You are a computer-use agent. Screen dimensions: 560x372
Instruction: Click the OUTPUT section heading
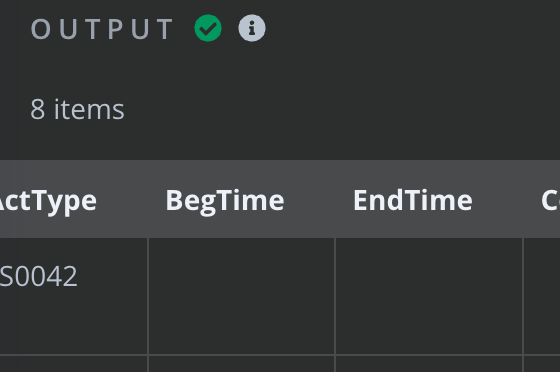click(102, 29)
